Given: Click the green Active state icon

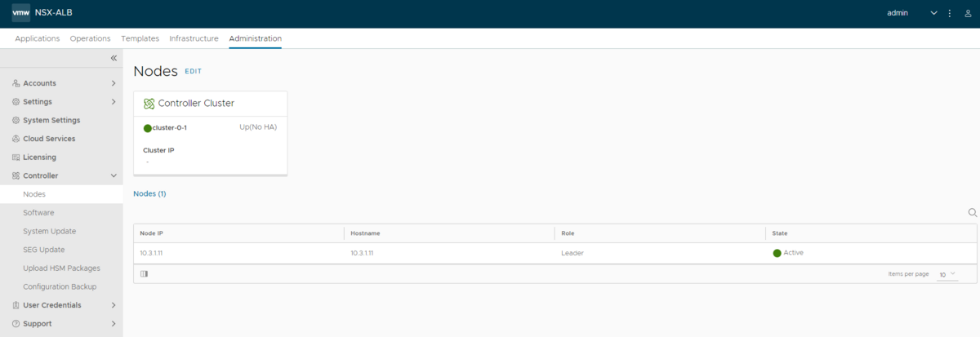Looking at the screenshot, I should point(777,253).
